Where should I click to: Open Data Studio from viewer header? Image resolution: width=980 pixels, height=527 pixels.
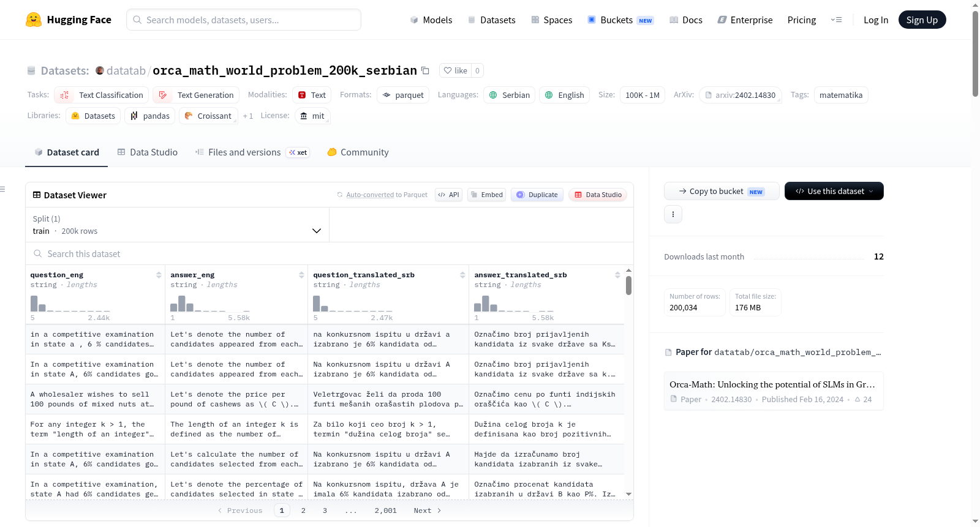pos(598,195)
